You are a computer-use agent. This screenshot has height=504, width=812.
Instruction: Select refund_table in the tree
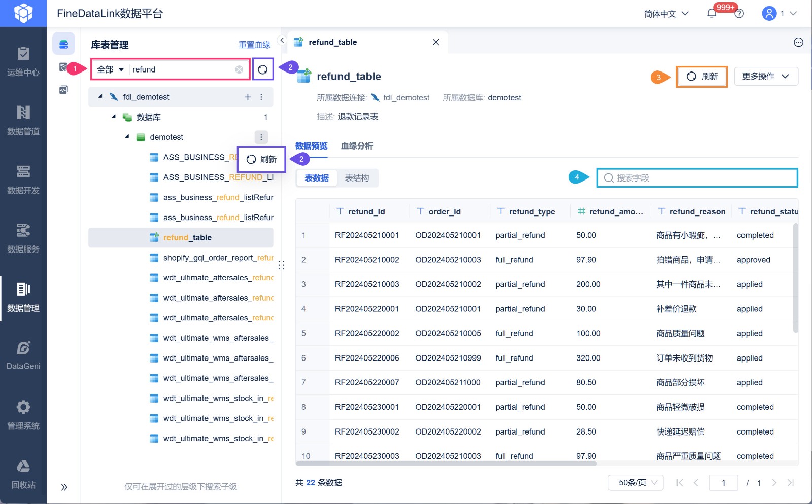(181, 237)
